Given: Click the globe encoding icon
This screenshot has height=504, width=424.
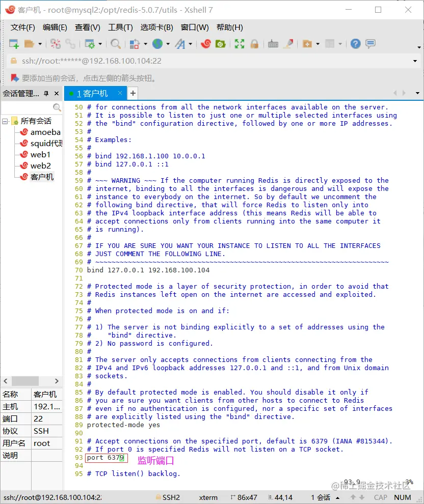Looking at the screenshot, I should tap(157, 44).
